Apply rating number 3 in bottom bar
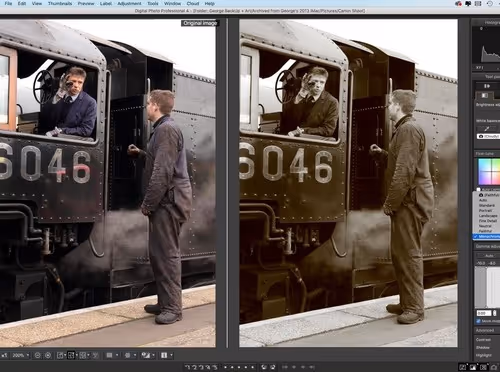Image resolution: width=500 pixels, height=372 pixels. pos(202,367)
